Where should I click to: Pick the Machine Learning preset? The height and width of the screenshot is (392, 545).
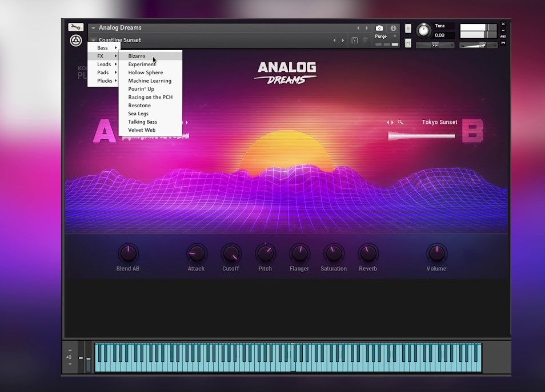coord(150,80)
